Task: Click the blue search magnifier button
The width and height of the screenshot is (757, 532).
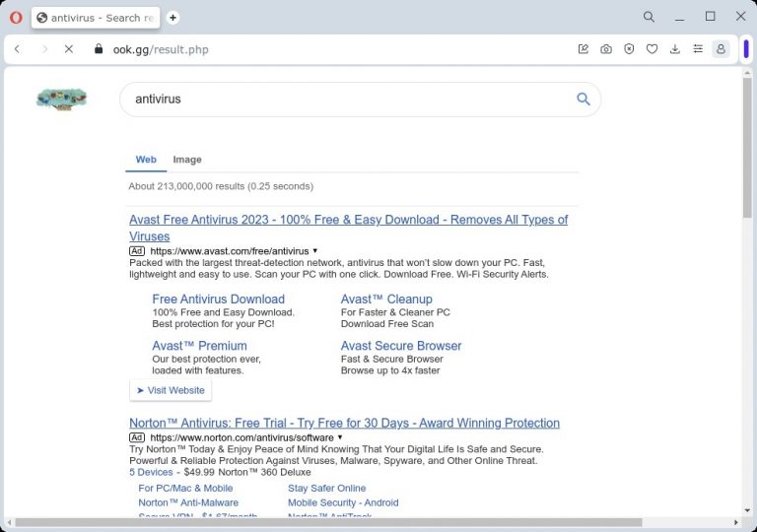Action: [x=584, y=99]
